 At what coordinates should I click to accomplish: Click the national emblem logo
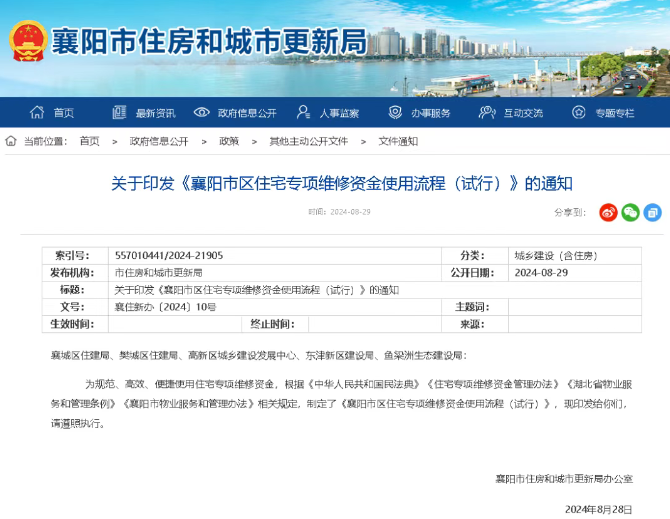tap(27, 44)
